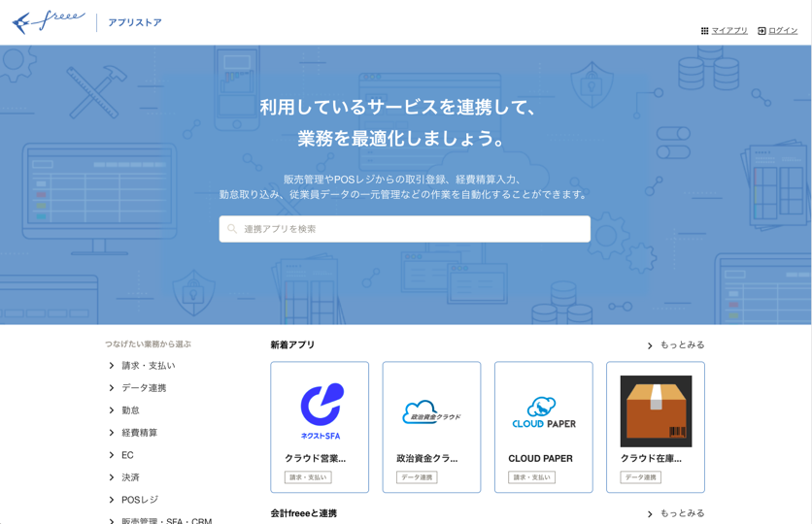
Task: Select the 請求・支払い category label
Action: tap(148, 366)
